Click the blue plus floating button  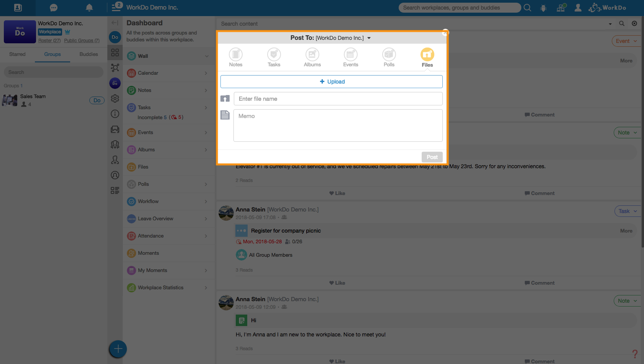click(x=118, y=349)
